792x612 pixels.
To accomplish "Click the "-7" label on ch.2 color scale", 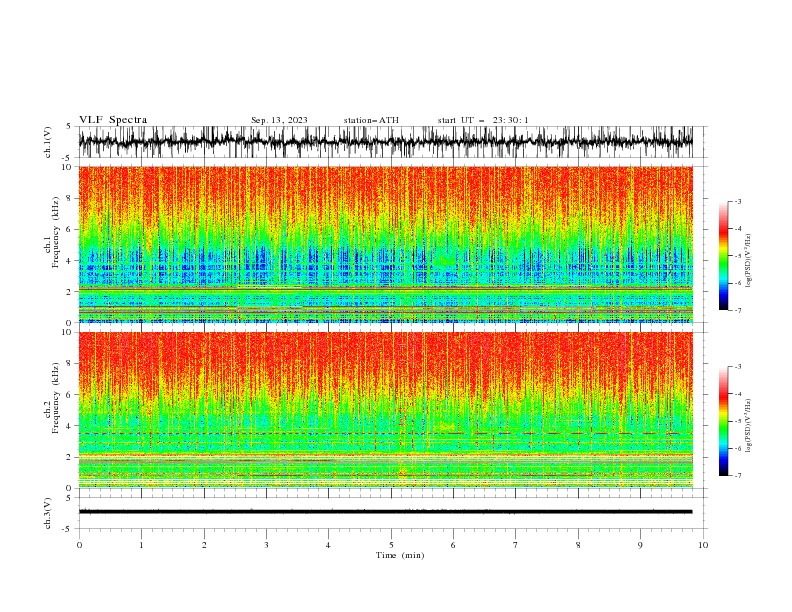I will [737, 475].
